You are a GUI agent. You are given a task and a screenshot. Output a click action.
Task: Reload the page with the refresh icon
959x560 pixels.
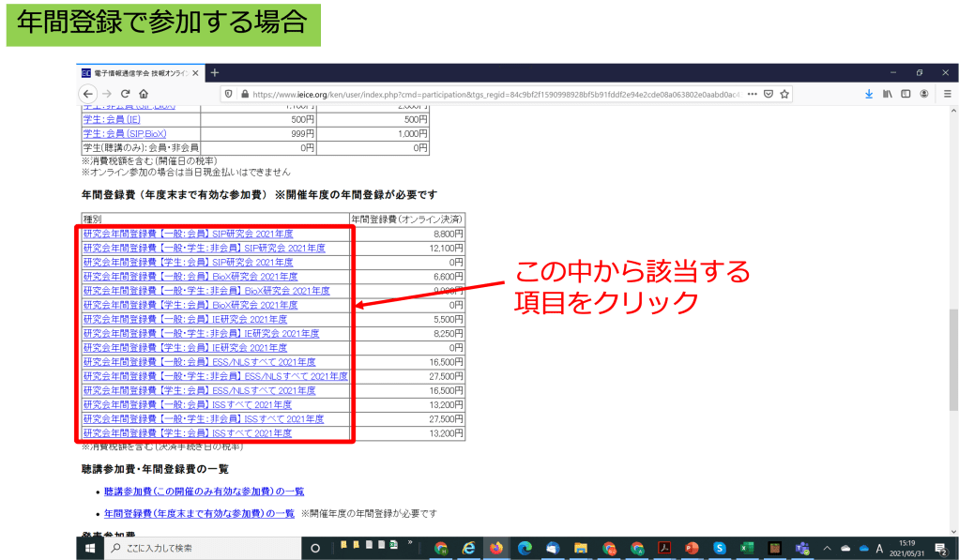[125, 94]
